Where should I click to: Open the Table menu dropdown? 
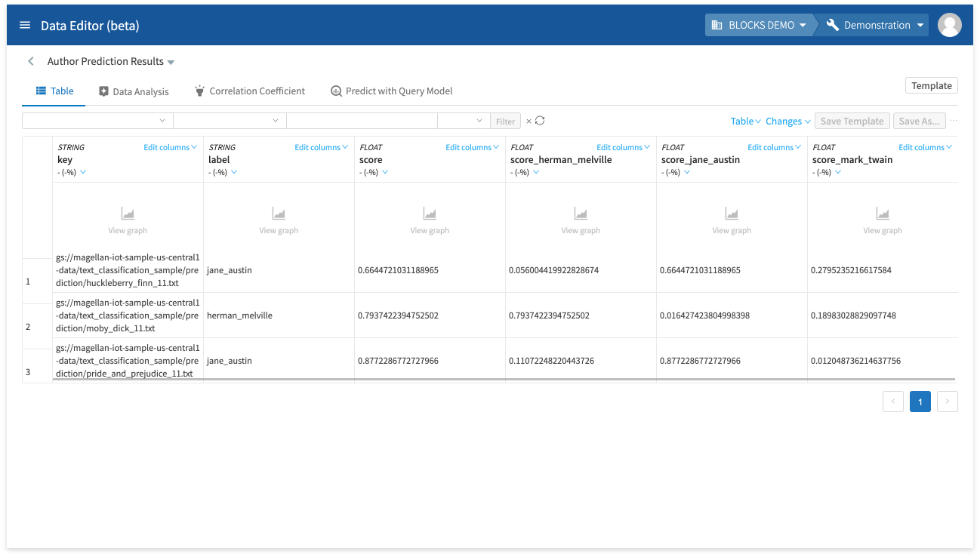pos(745,121)
